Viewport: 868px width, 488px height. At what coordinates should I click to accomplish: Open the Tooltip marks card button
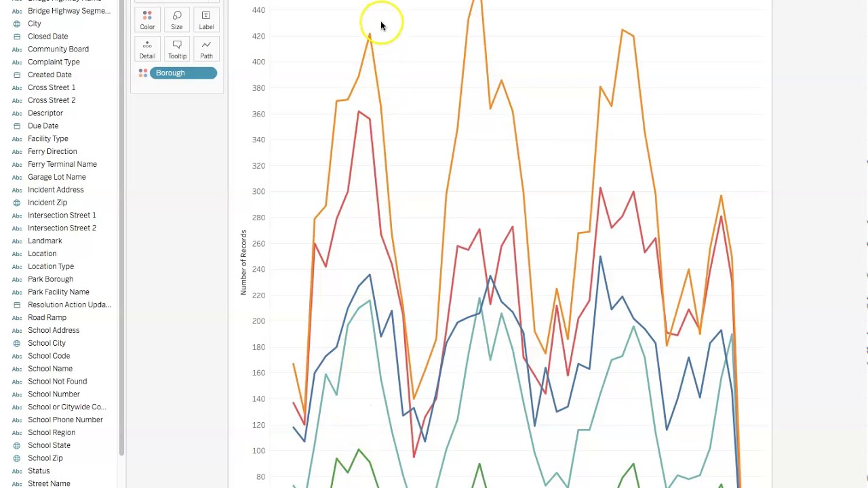[x=177, y=49]
